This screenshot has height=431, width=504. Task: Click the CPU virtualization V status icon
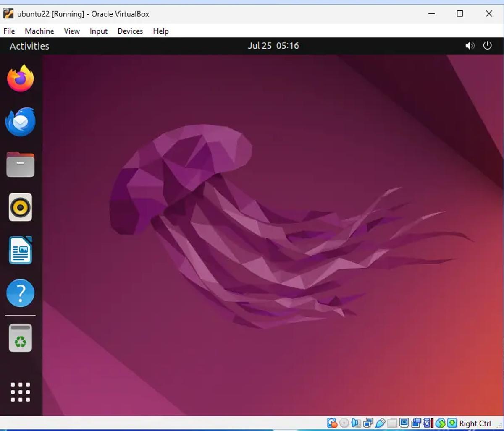point(428,423)
